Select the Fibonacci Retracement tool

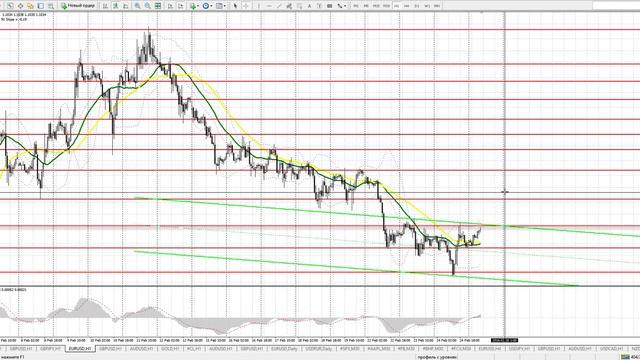click(x=299, y=6)
